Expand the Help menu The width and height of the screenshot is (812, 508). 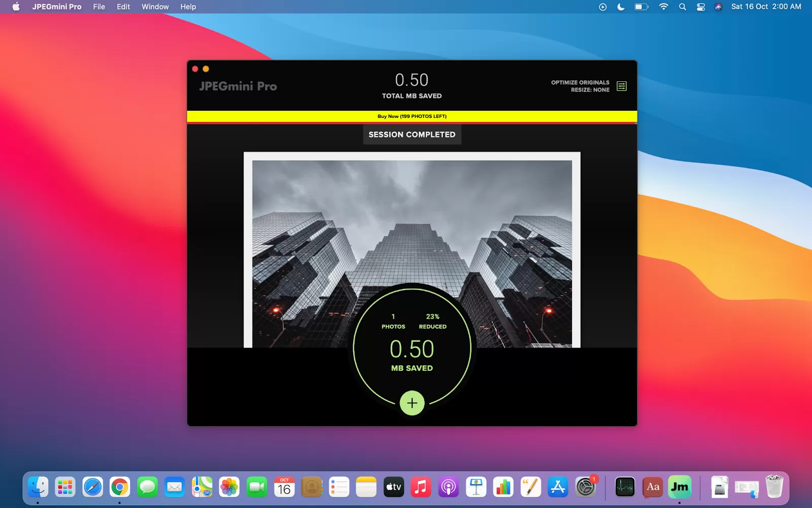pos(188,7)
